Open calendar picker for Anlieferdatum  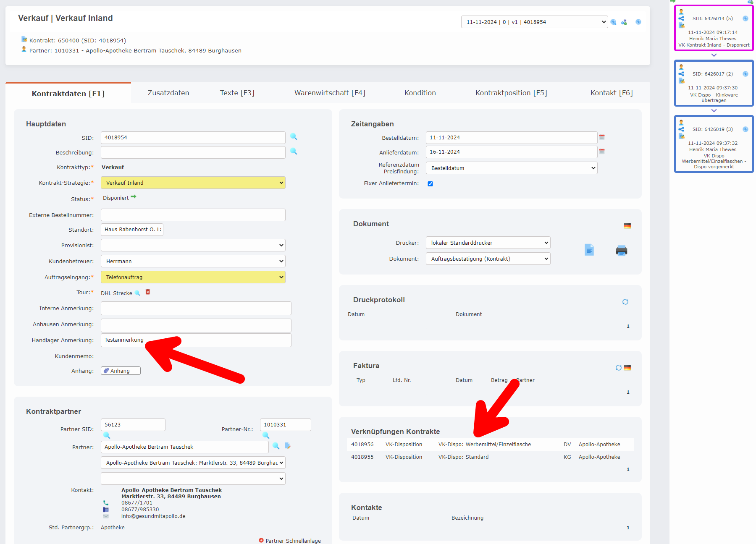pos(602,152)
